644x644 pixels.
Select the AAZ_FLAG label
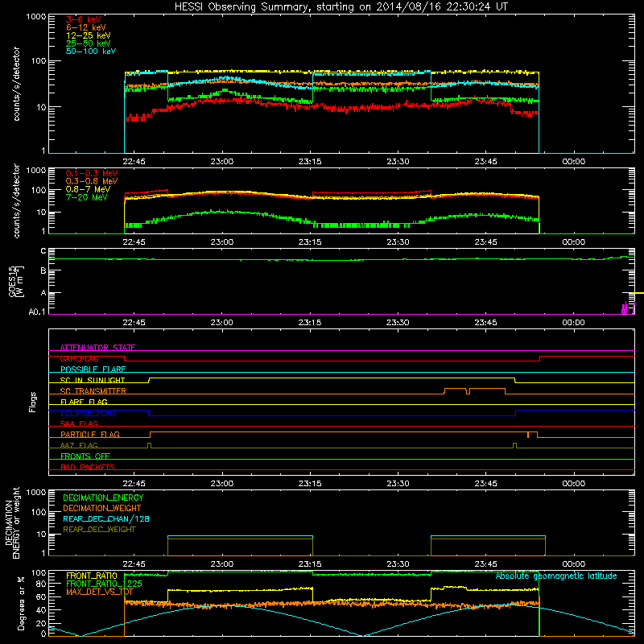[79, 445]
